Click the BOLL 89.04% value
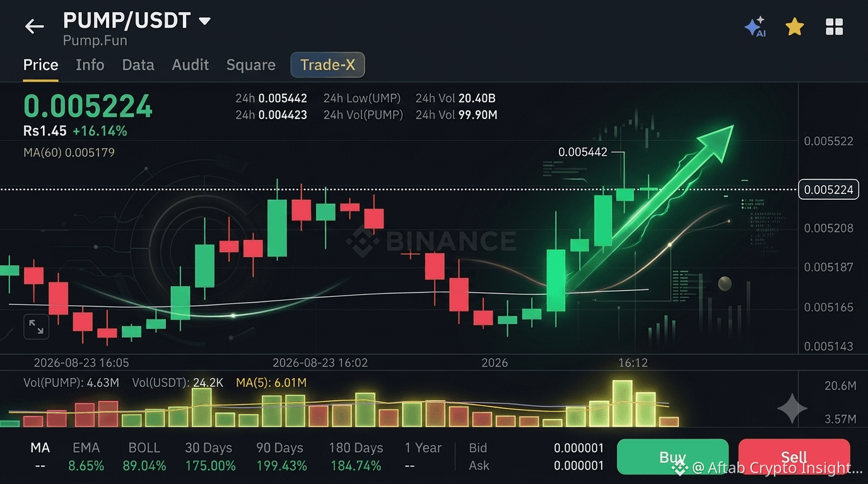Screen dimensions: 868x484 click(x=144, y=466)
